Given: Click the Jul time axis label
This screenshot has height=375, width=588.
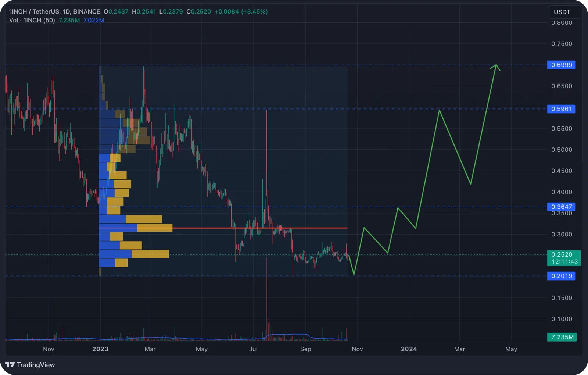Looking at the screenshot, I should [x=253, y=349].
